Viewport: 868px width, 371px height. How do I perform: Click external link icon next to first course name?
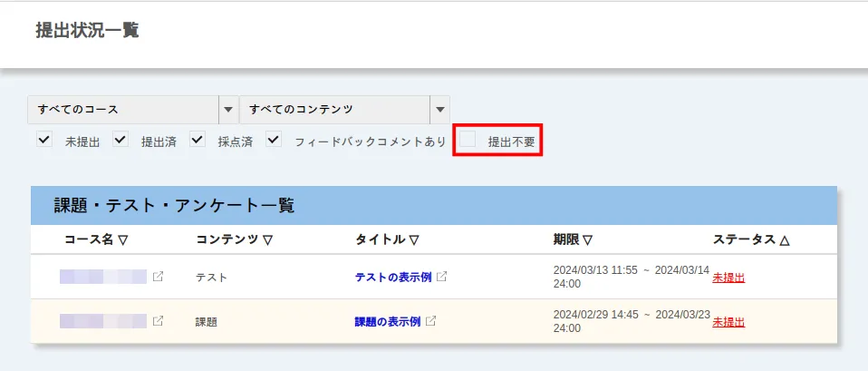pos(159,277)
